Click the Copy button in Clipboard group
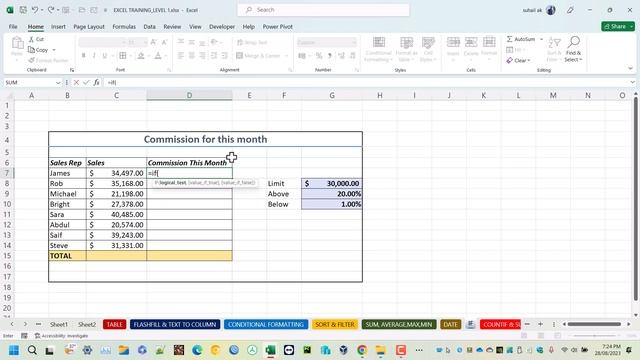The image size is (640, 360). [x=38, y=50]
